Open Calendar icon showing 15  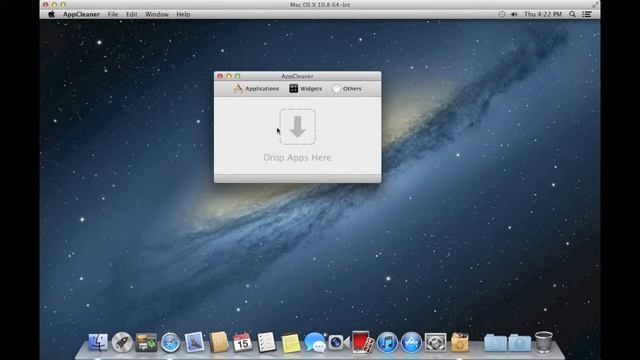242,342
